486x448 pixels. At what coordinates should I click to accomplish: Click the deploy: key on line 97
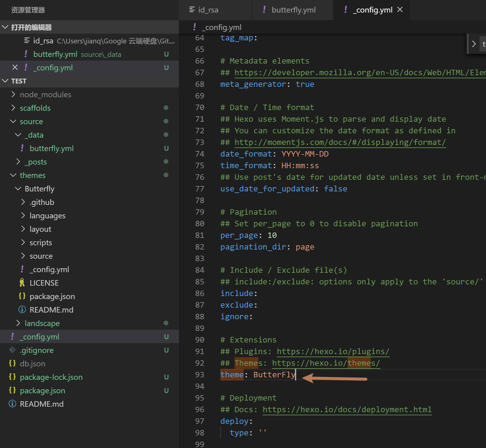coord(236,421)
